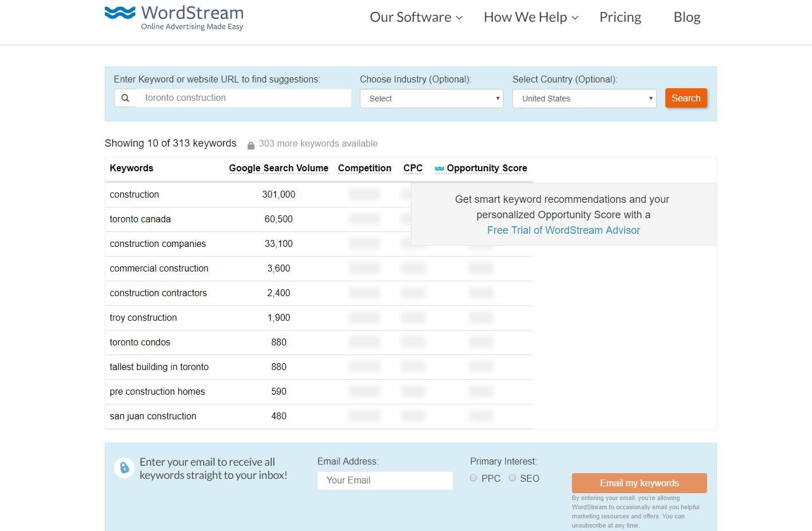Click the 'pre construction homes' keyword
This screenshot has height=531, width=812.
[x=157, y=392]
